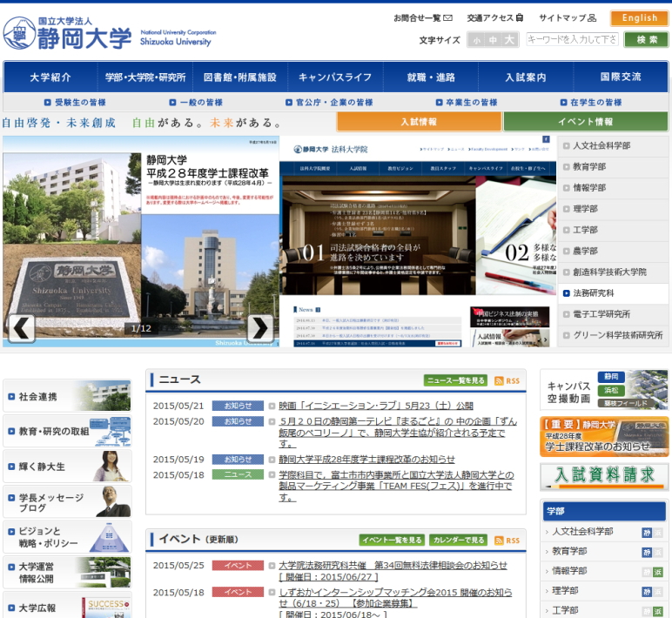Open the sitemap (サイトマップ) link
672x618 pixels.
point(567,17)
